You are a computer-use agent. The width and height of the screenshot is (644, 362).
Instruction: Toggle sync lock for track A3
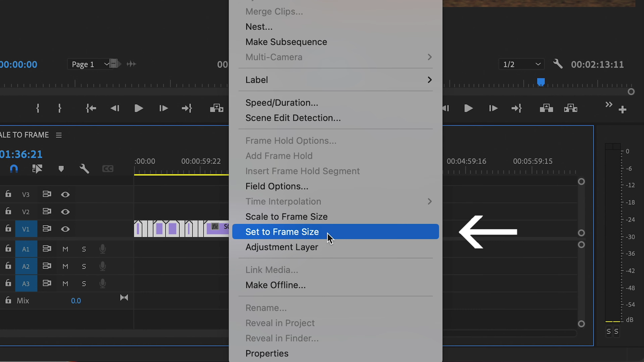[47, 283]
